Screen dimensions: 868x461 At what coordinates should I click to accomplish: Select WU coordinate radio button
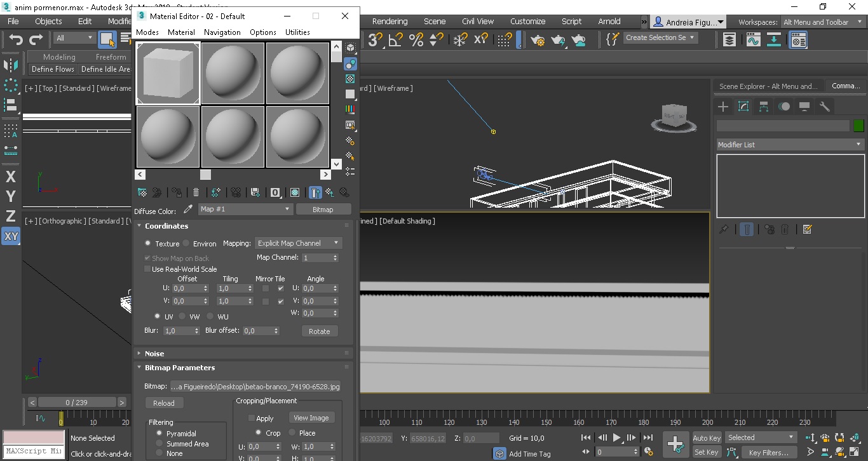(x=210, y=316)
